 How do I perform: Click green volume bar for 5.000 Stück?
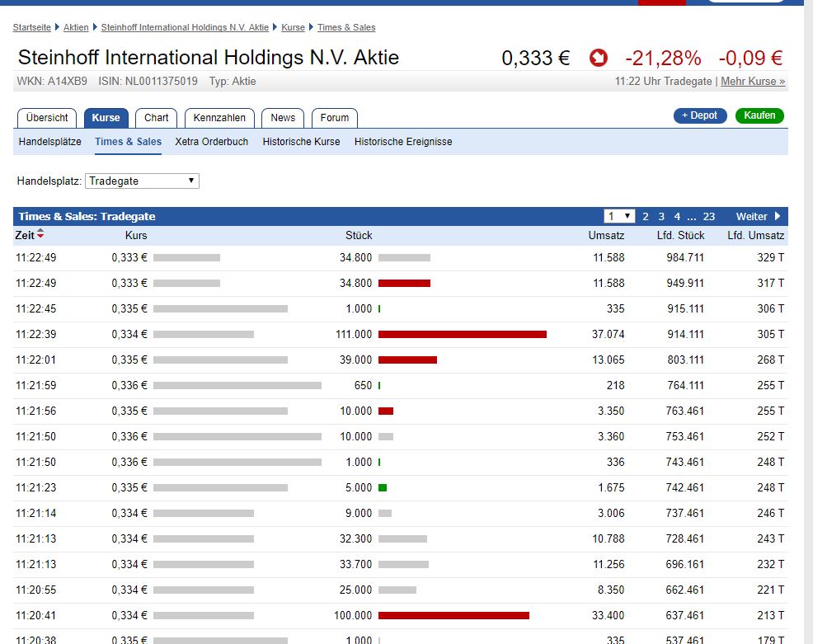tap(383, 487)
